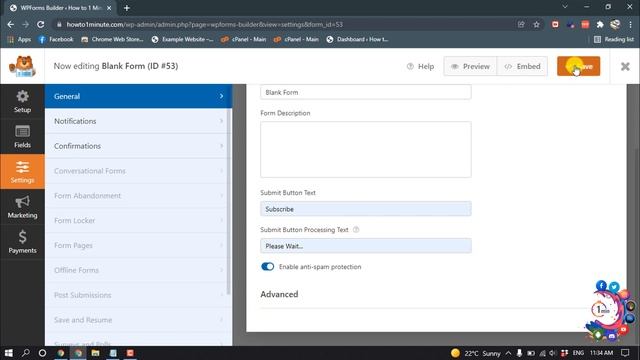Click the help tooltip icon beside Processing Text

click(x=356, y=229)
